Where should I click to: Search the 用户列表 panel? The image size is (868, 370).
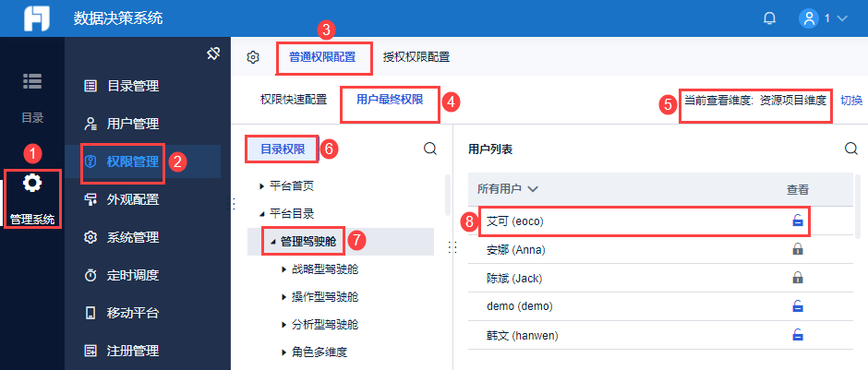(851, 148)
